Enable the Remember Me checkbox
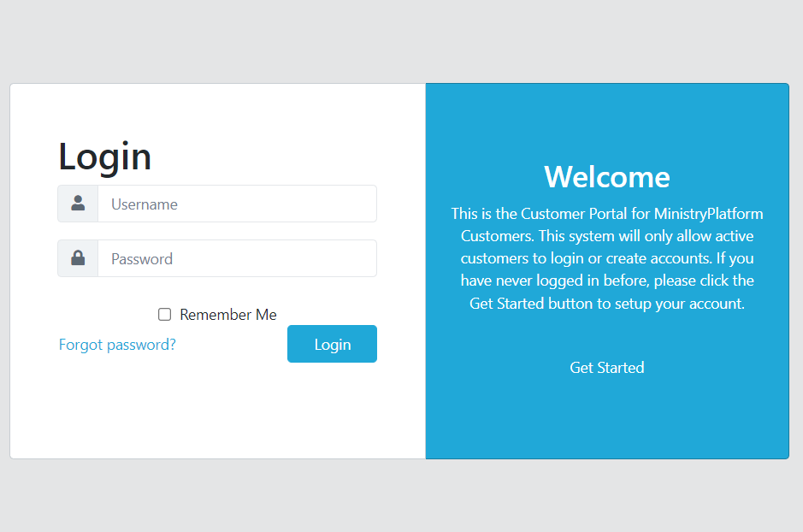803x532 pixels. click(164, 315)
